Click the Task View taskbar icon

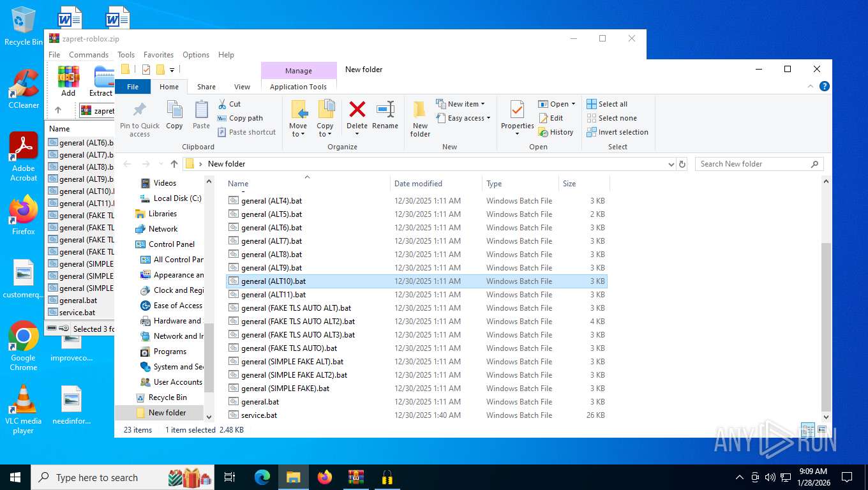230,477
